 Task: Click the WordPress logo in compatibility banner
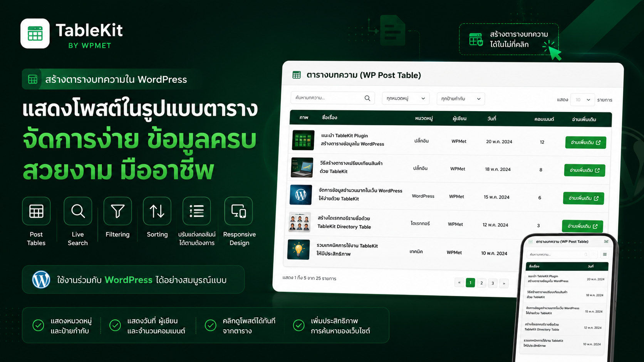41,280
